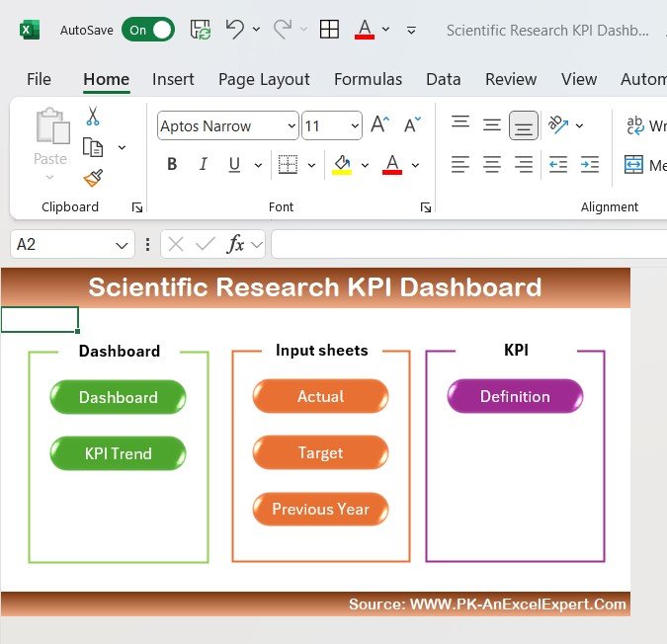The height and width of the screenshot is (644, 667).
Task: Go to the Review tab
Action: coord(511,79)
